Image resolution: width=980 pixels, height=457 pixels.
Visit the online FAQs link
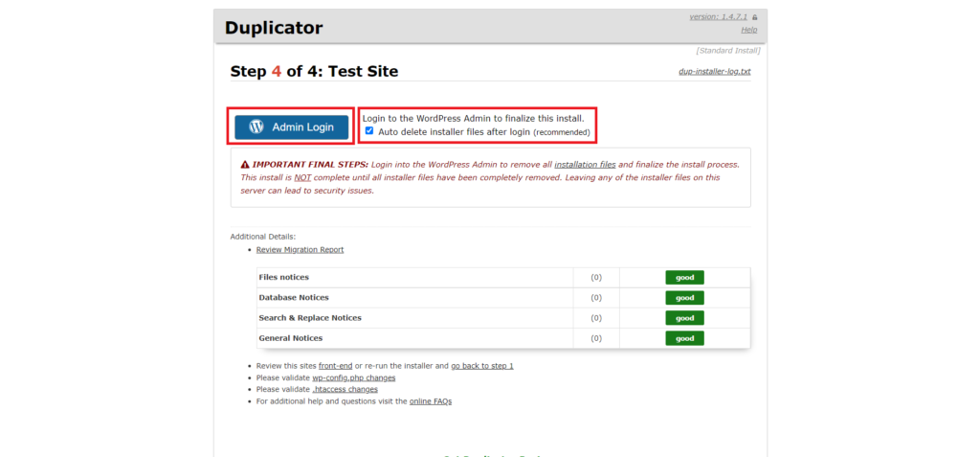(x=431, y=401)
